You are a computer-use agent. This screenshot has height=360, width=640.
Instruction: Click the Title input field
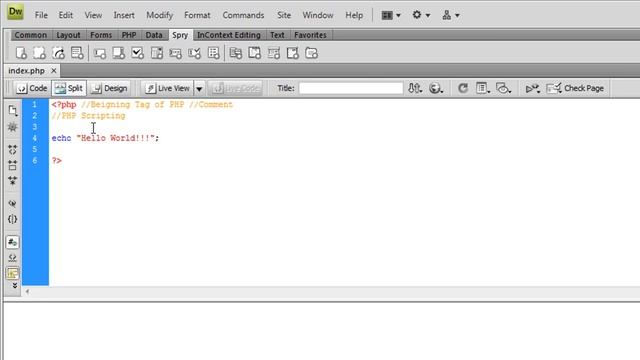point(351,88)
